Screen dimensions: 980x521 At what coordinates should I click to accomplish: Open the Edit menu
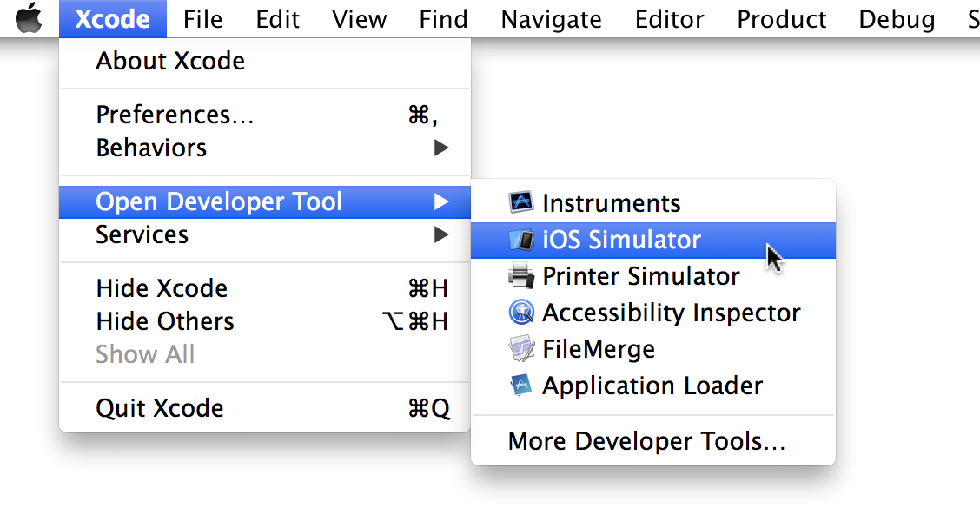click(277, 19)
